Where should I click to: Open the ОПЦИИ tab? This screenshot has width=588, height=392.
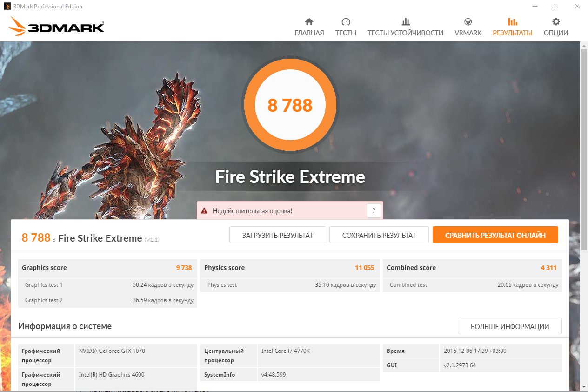click(x=556, y=33)
